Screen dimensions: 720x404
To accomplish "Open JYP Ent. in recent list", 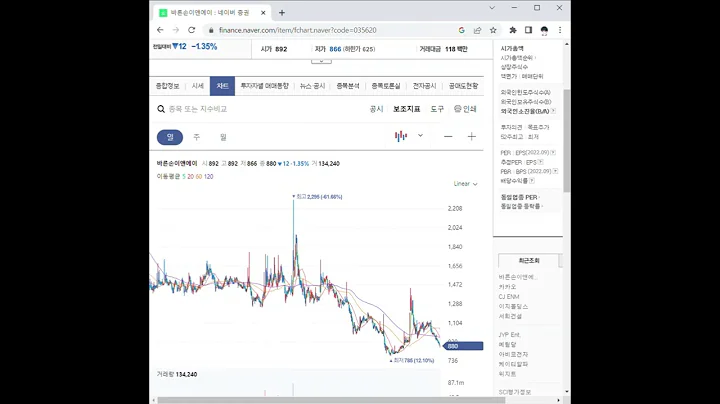I will [510, 335].
